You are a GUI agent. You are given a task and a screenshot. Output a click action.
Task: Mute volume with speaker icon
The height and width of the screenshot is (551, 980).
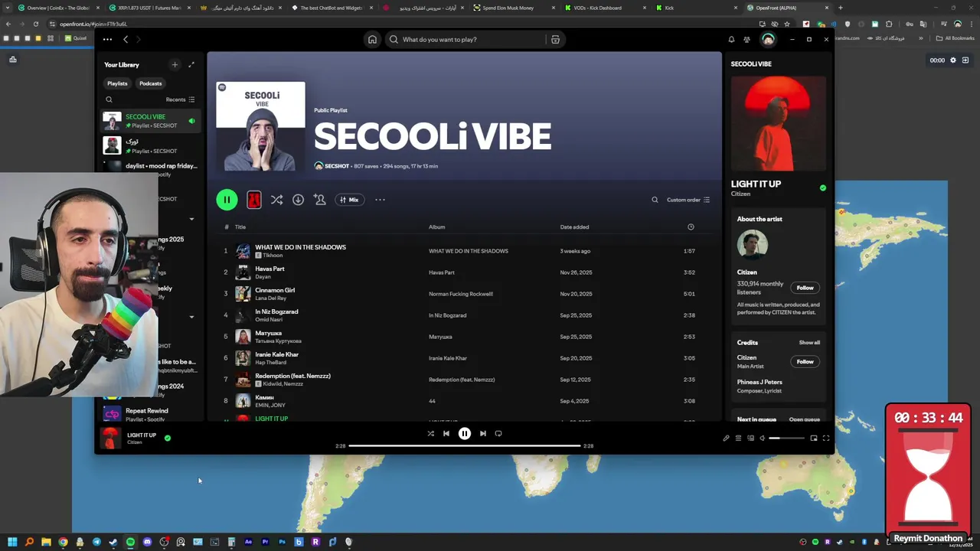click(x=762, y=439)
